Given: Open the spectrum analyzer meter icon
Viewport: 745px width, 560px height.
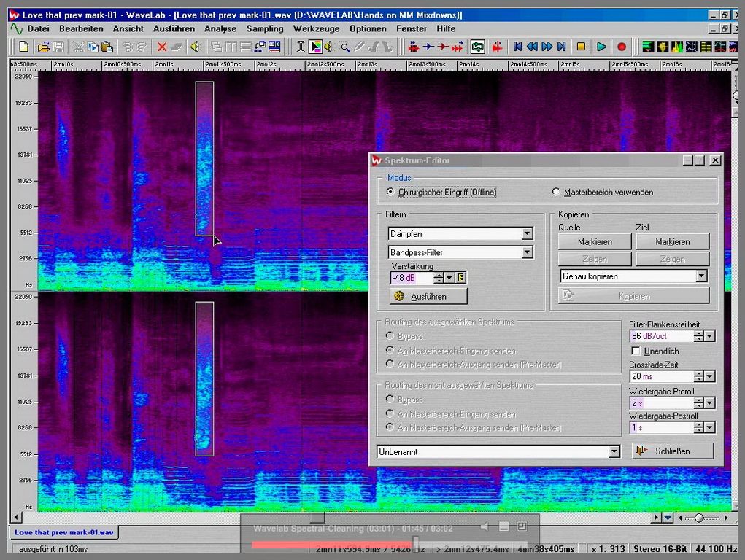Looking at the screenshot, I should pos(677,47).
